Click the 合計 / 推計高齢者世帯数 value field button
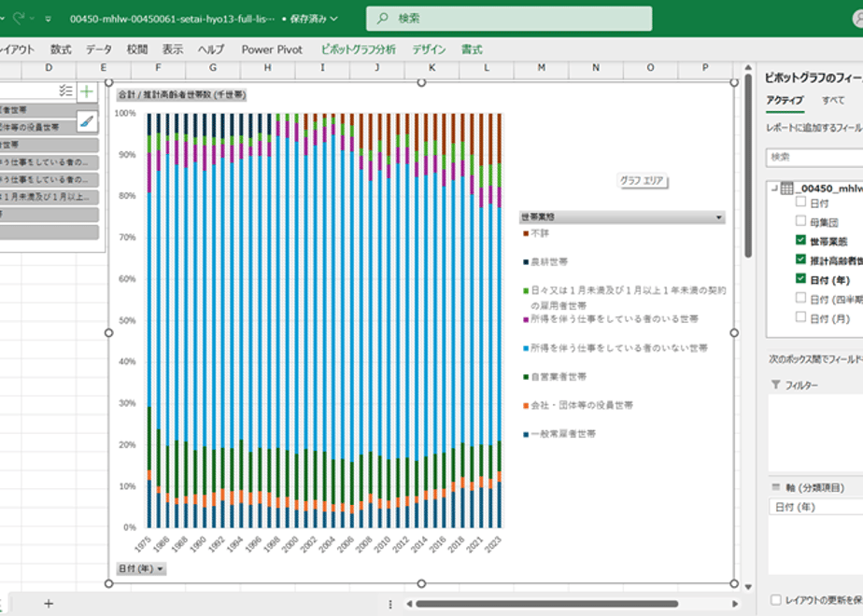Screen dimensions: 863x616 tap(181, 94)
